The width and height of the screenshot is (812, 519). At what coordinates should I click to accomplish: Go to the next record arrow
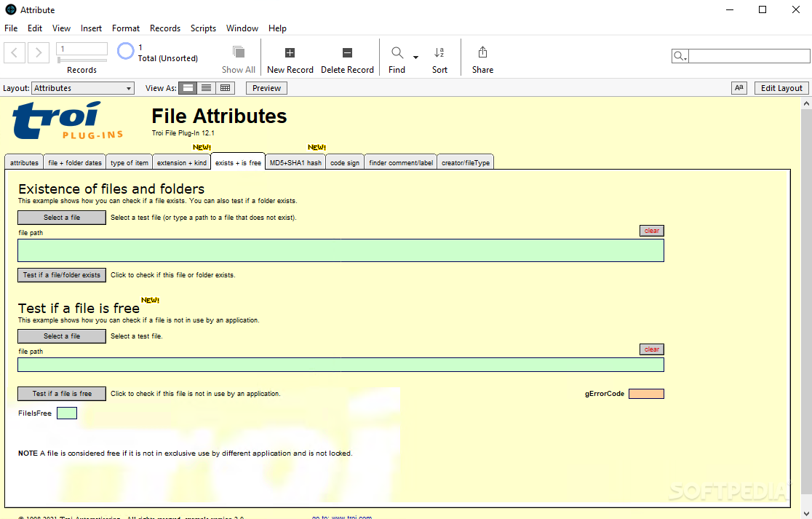point(39,52)
